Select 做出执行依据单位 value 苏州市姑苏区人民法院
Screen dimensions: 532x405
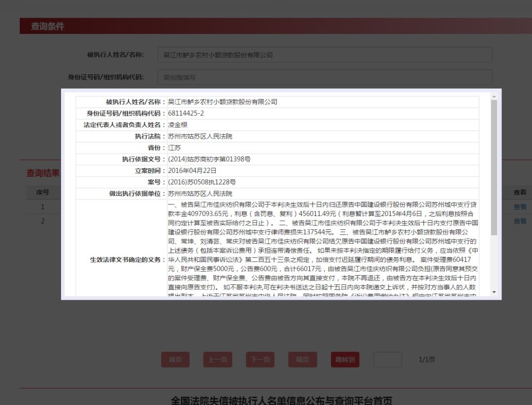[x=200, y=193]
